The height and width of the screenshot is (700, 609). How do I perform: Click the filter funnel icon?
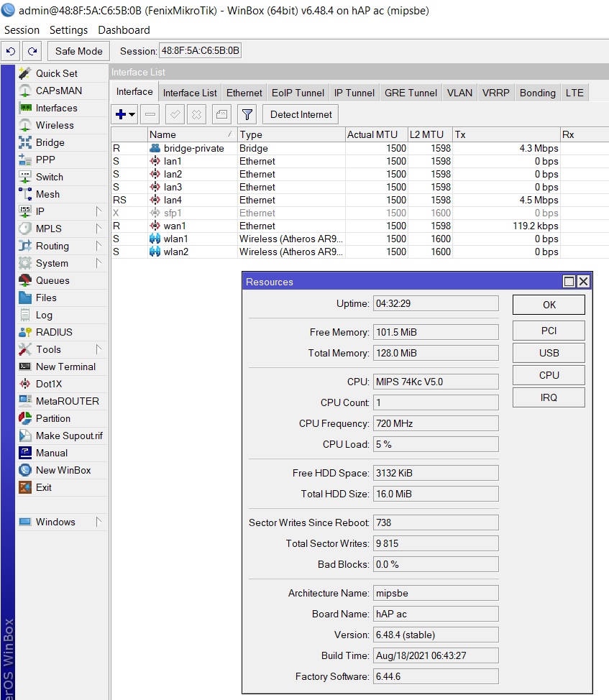(x=247, y=115)
